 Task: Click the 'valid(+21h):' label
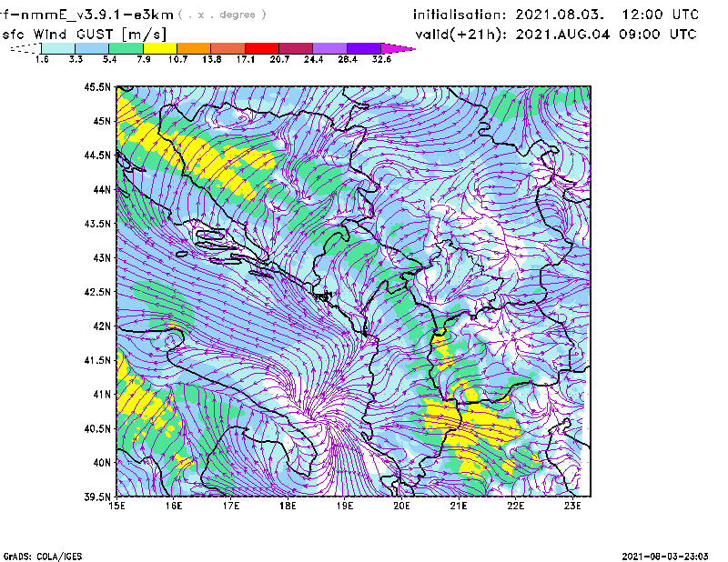[461, 35]
